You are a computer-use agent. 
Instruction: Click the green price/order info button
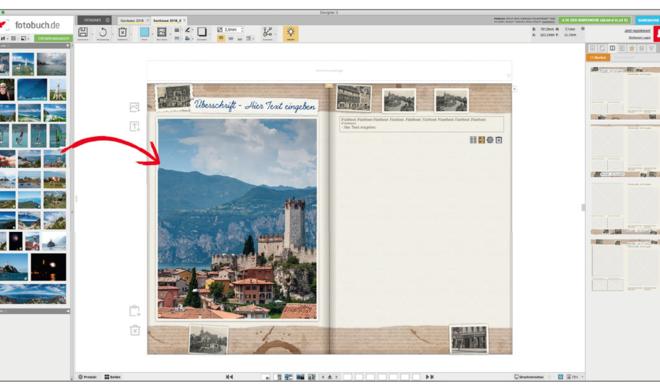[595, 20]
